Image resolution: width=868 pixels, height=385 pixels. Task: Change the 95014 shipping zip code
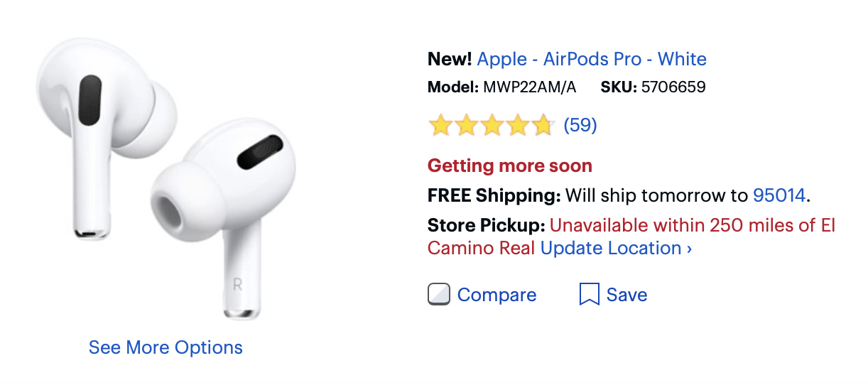pyautogui.click(x=779, y=195)
